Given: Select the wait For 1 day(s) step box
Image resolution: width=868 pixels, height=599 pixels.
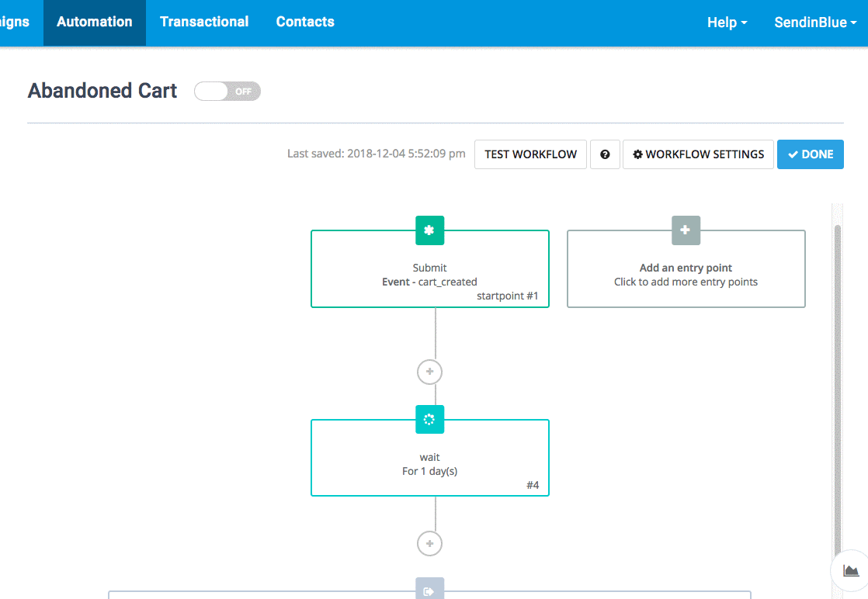Looking at the screenshot, I should [429, 464].
